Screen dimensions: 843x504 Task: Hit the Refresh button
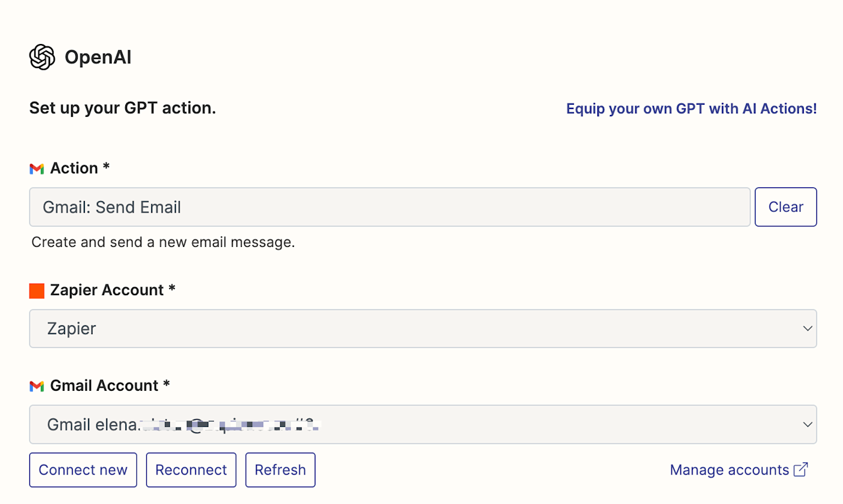(x=280, y=470)
